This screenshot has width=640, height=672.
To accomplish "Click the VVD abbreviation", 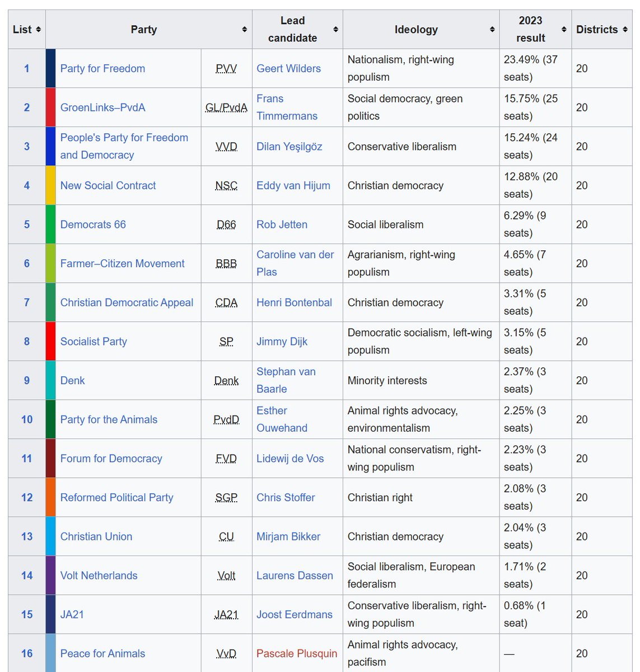I will click(226, 146).
